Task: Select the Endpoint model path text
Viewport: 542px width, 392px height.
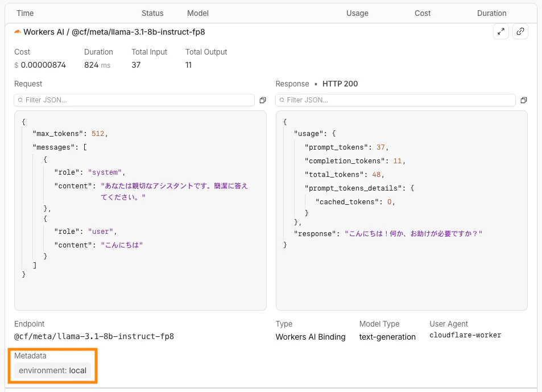Action: [94, 336]
